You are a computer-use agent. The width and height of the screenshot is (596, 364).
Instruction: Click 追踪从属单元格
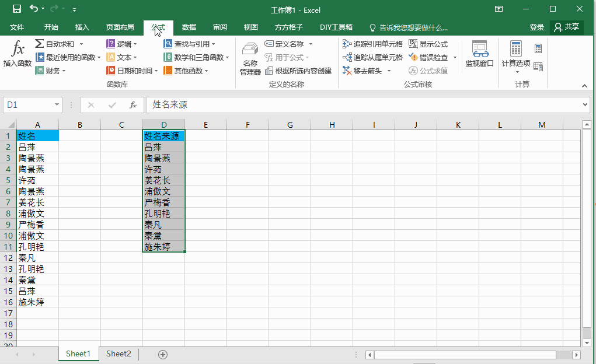point(372,57)
